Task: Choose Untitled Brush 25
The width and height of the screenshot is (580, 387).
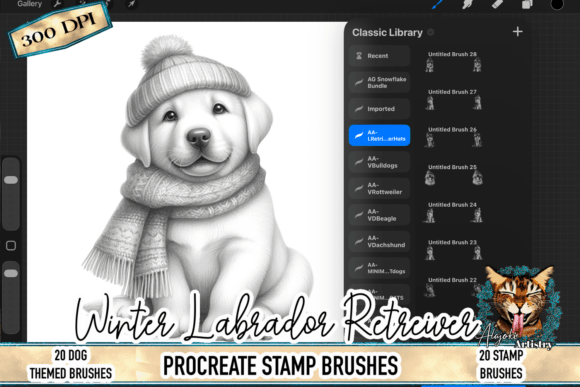Action: [453, 175]
